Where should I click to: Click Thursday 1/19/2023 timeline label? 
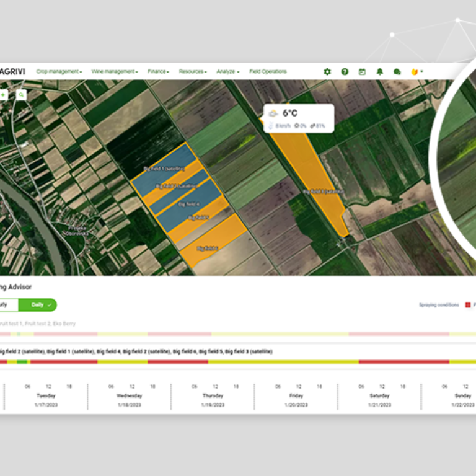point(213,400)
